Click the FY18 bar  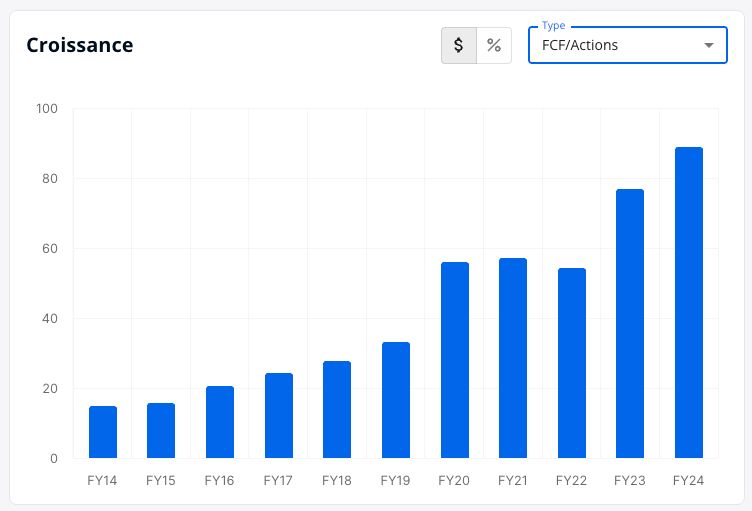click(337, 409)
